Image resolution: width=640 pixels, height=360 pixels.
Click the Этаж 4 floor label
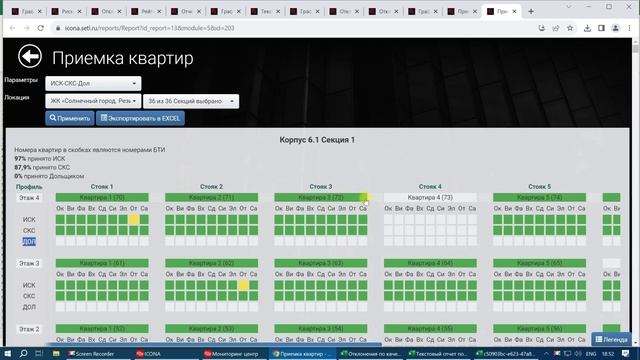(x=29, y=198)
